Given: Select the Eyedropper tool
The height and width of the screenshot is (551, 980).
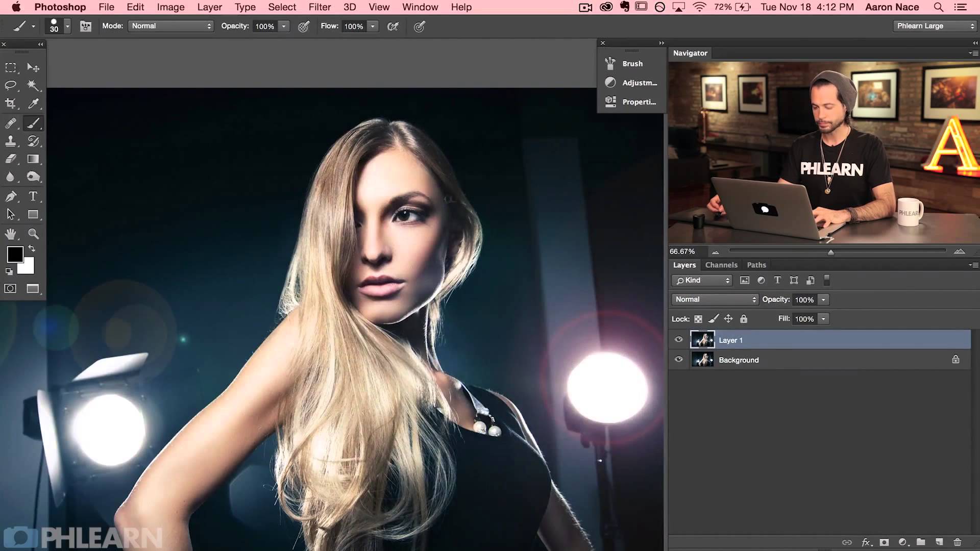Looking at the screenshot, I should (33, 104).
